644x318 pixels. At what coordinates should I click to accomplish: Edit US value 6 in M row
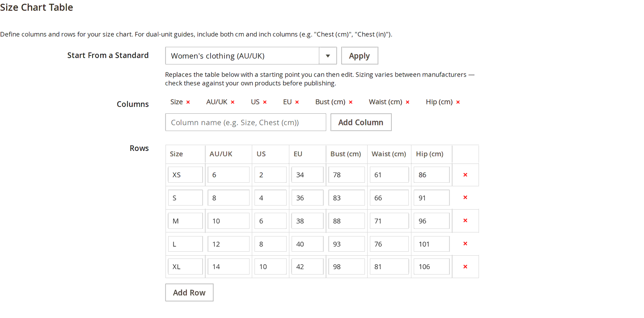tap(271, 221)
